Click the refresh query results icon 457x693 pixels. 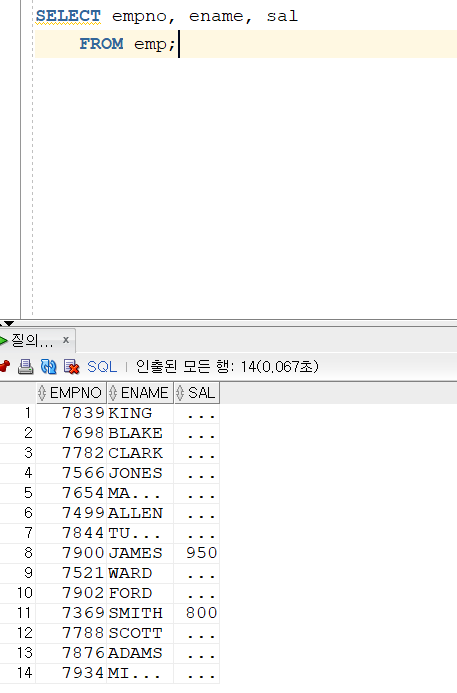(48, 366)
